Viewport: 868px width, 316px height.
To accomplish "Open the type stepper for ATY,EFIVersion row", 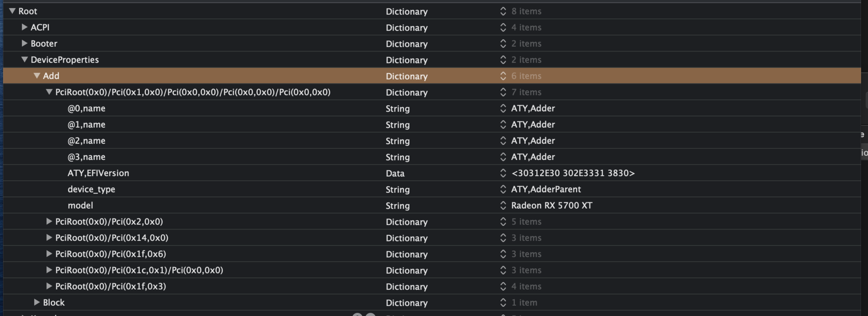I will tap(503, 173).
